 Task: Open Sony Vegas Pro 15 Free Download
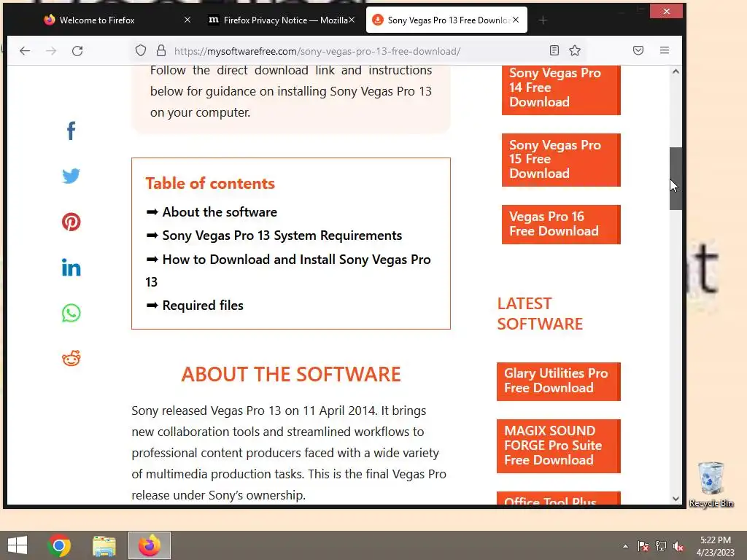[561, 160]
